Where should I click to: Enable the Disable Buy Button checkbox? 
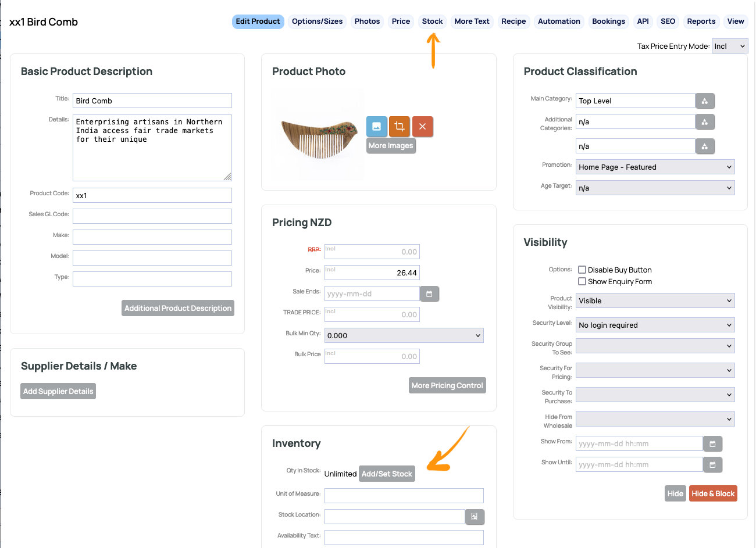pos(582,270)
